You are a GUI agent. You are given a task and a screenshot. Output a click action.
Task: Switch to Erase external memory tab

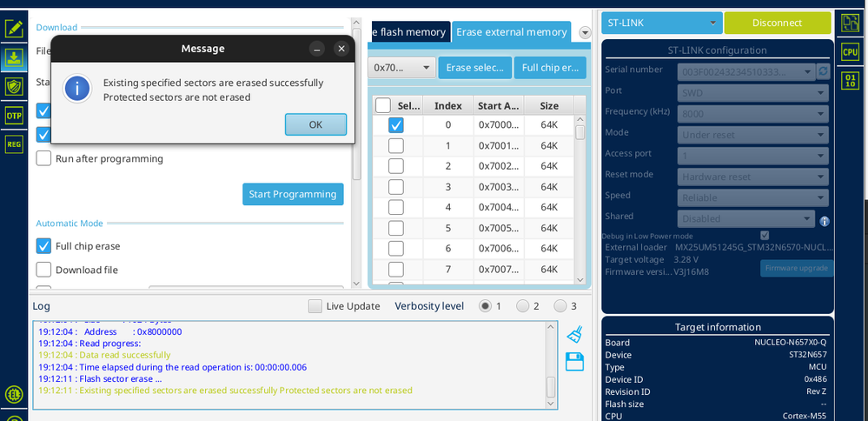click(x=511, y=32)
